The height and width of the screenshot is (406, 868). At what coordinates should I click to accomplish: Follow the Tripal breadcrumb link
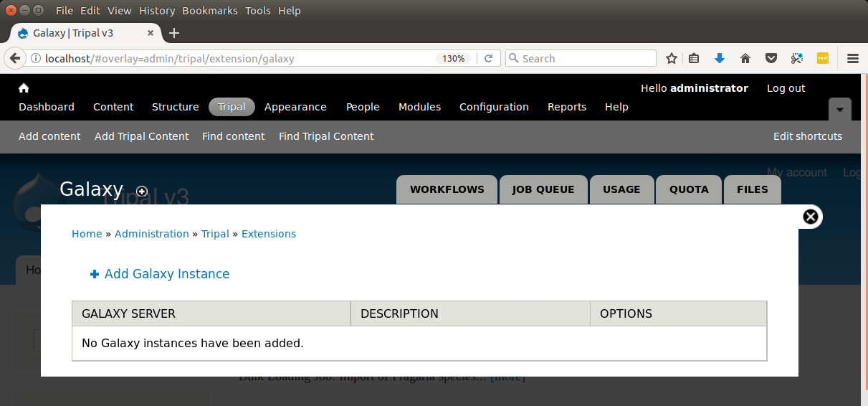[215, 234]
